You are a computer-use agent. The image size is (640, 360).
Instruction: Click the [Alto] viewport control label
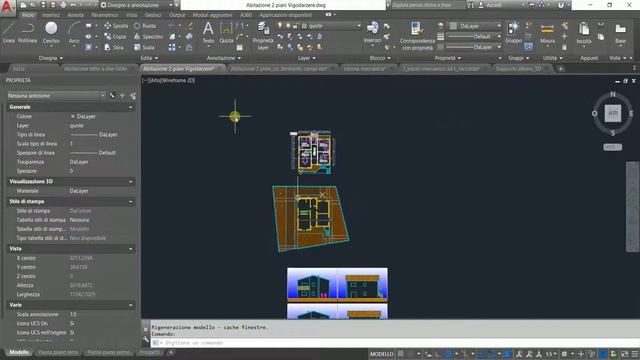155,80
